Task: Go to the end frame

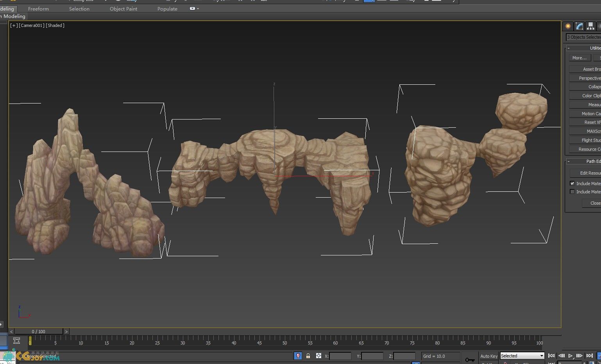Action: click(589, 356)
